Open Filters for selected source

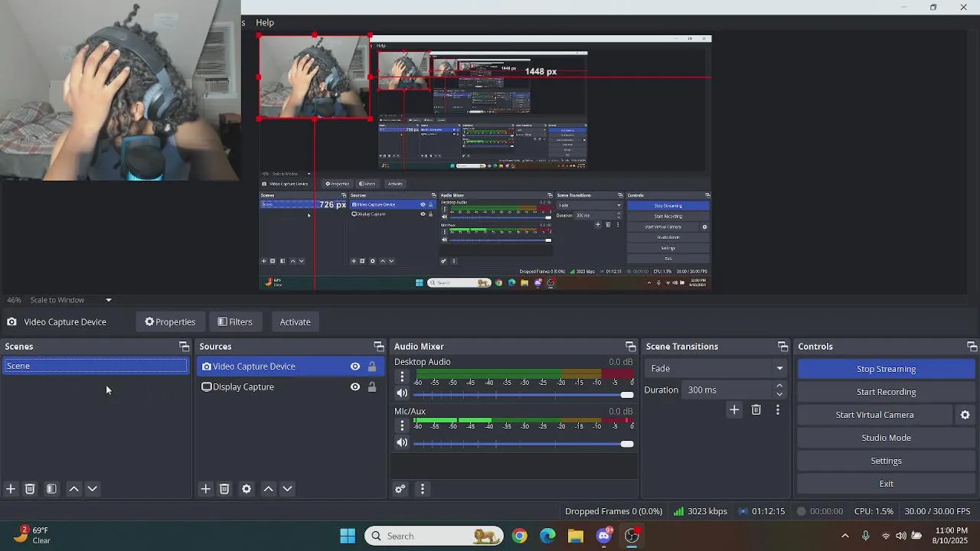tap(235, 322)
